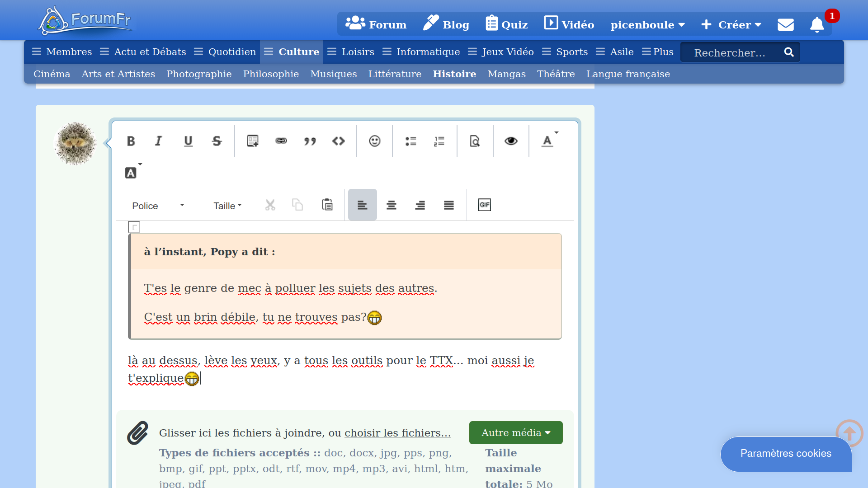Open the Police font dropdown
Image resolution: width=868 pixels, height=488 pixels.
pos(158,206)
